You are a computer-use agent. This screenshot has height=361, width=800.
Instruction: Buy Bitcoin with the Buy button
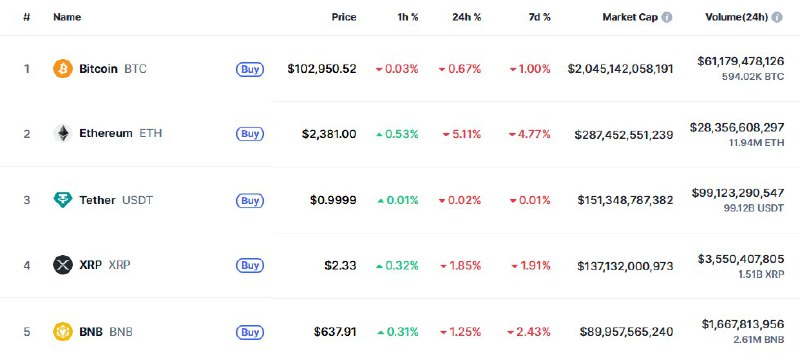click(x=250, y=69)
